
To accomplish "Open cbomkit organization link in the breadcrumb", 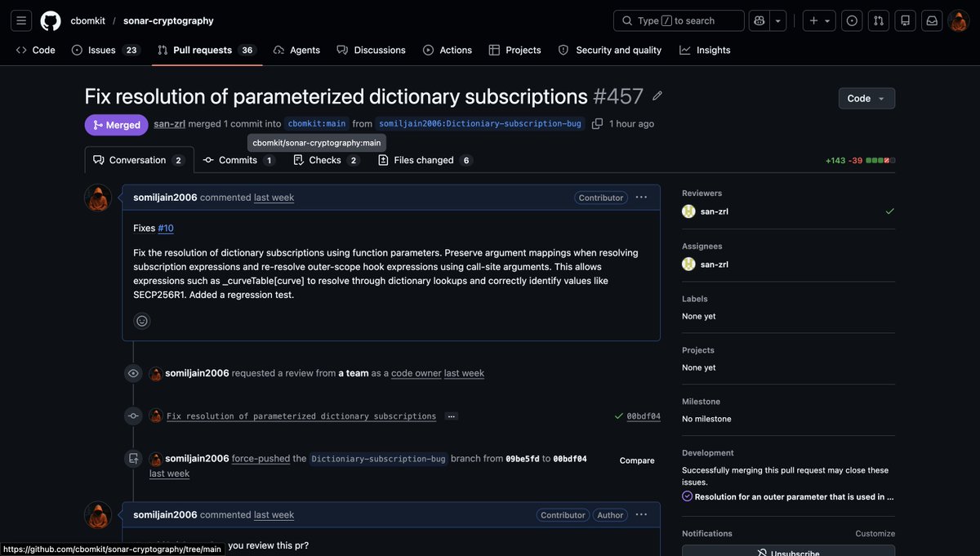I will [x=87, y=20].
